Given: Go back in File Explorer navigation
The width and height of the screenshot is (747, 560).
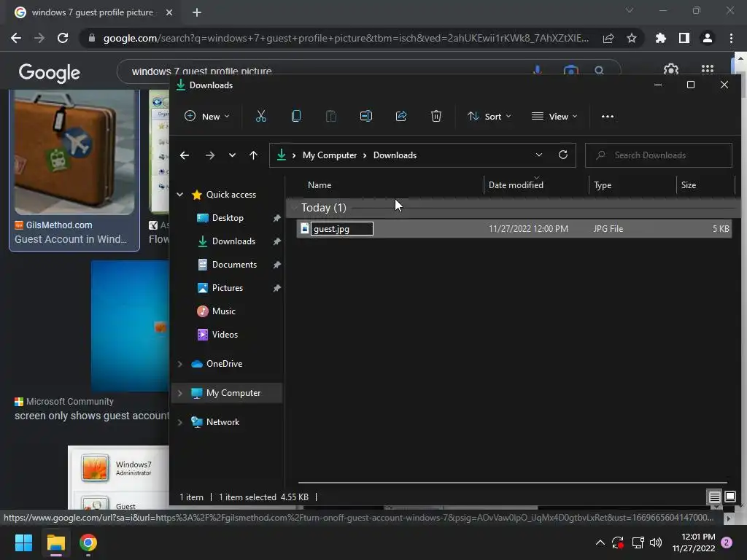Looking at the screenshot, I should pyautogui.click(x=185, y=155).
